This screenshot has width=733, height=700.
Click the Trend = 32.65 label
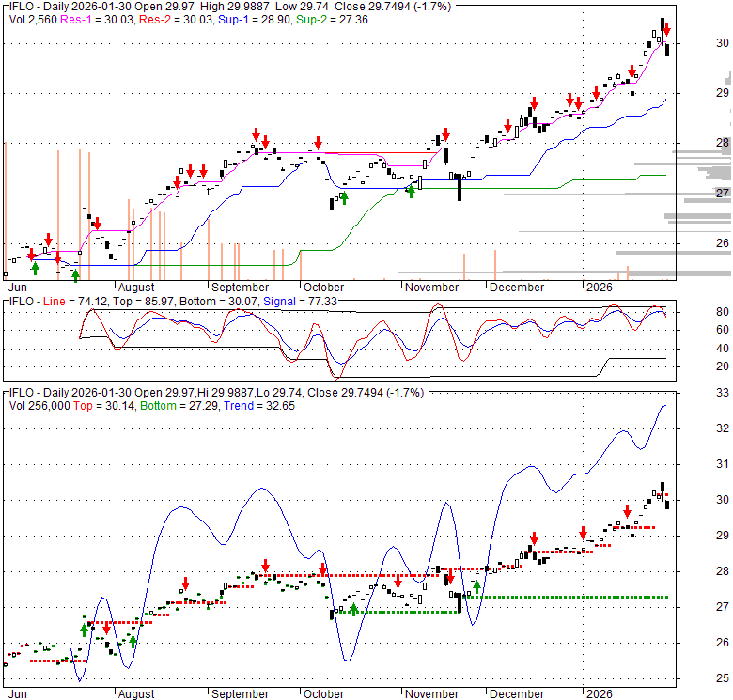pos(259,406)
